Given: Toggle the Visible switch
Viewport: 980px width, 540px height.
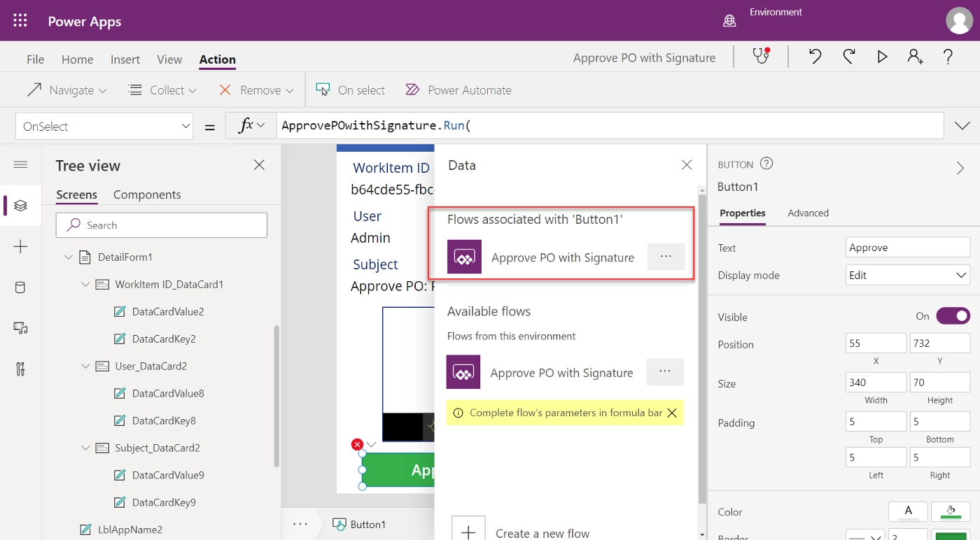Looking at the screenshot, I should (x=953, y=316).
